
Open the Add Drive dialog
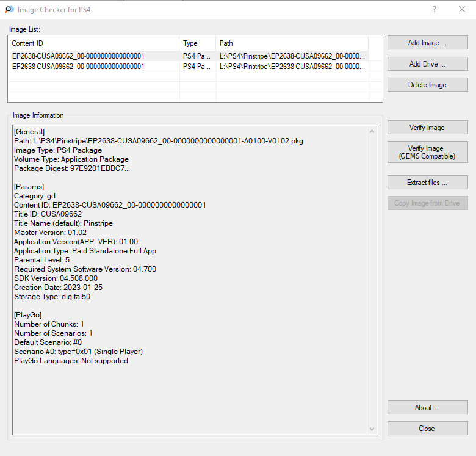(427, 63)
